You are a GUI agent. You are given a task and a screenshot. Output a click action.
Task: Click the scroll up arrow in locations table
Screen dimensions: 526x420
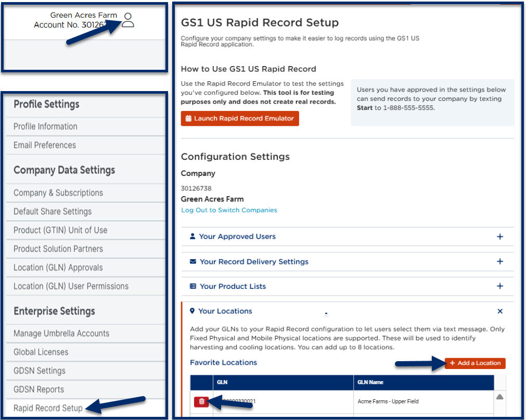click(499, 397)
